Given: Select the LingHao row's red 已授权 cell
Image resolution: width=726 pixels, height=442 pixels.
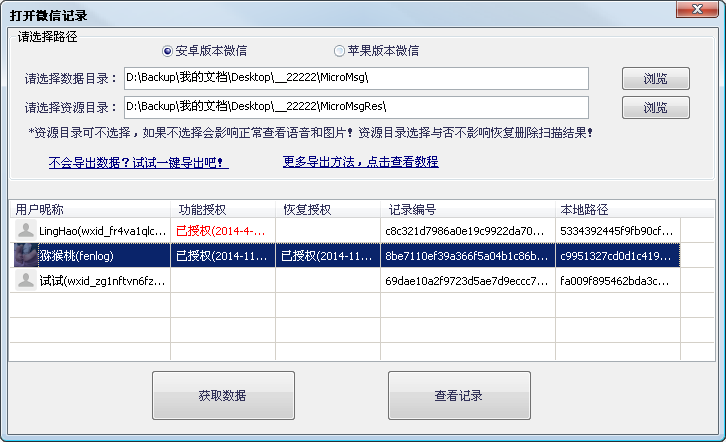Looking at the screenshot, I should (222, 231).
